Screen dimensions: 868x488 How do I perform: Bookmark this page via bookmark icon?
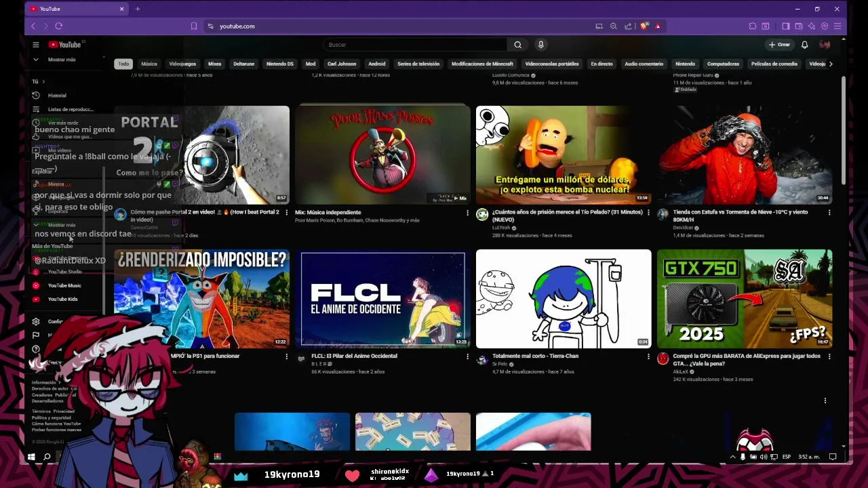click(x=194, y=26)
